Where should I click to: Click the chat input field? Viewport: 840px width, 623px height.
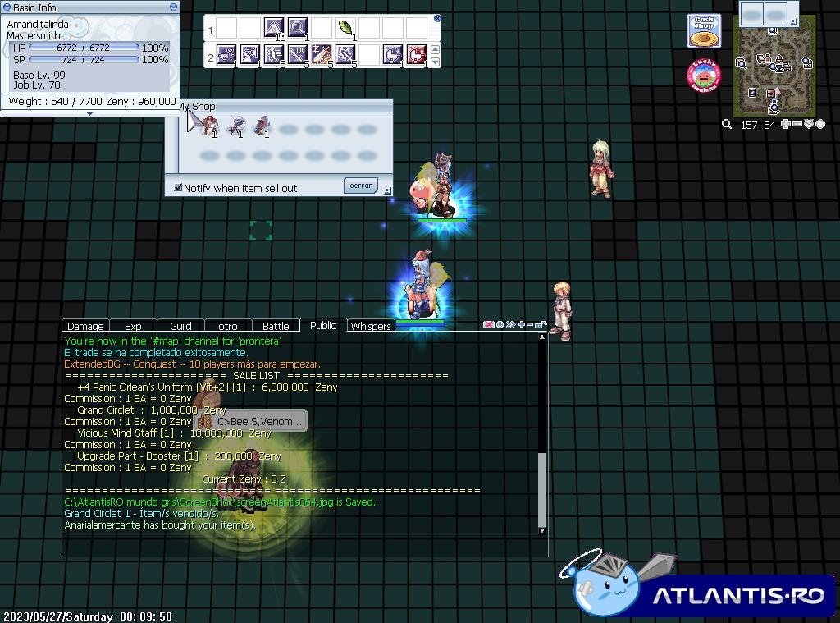click(305, 547)
